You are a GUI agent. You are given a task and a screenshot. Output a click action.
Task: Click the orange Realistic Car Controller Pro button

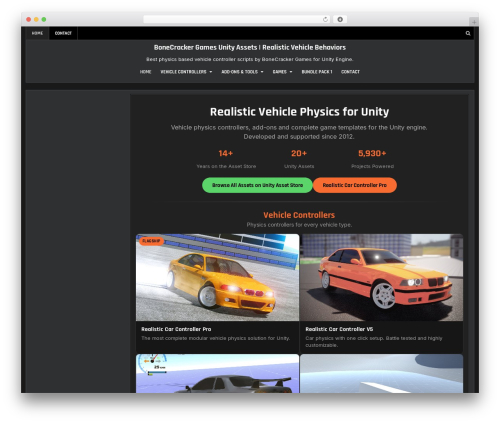tap(355, 185)
